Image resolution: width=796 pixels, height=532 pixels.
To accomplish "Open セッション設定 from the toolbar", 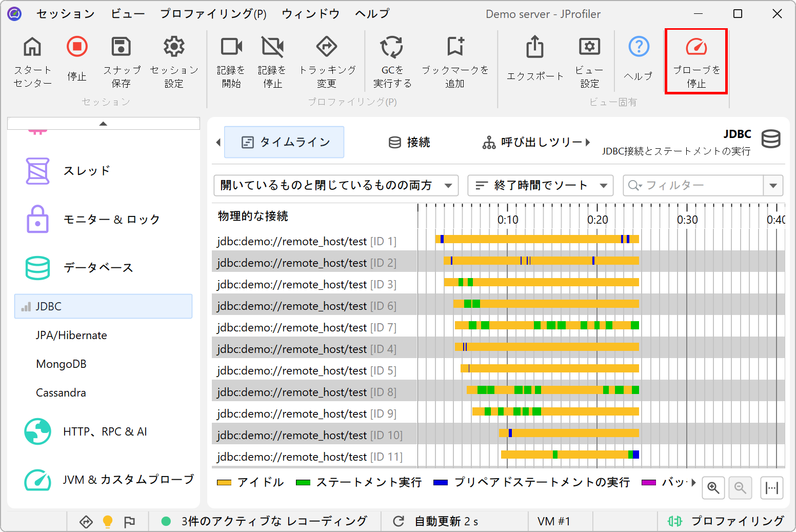I will tap(174, 47).
